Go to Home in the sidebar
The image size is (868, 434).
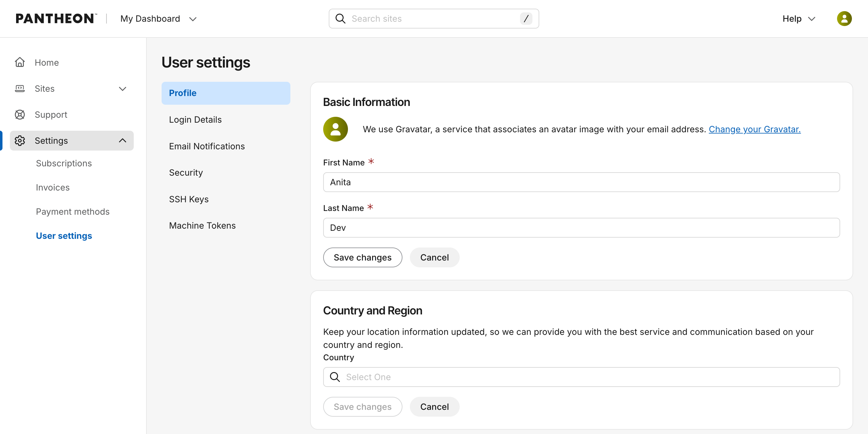[72, 62]
